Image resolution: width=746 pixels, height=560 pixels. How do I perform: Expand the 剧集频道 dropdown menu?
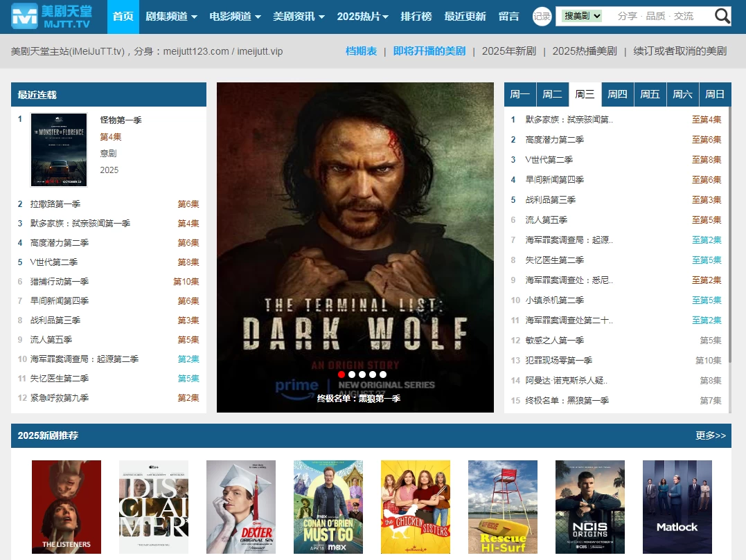172,17
